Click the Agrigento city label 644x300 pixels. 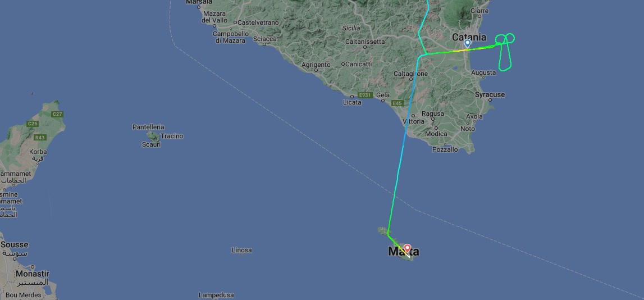[x=316, y=65]
